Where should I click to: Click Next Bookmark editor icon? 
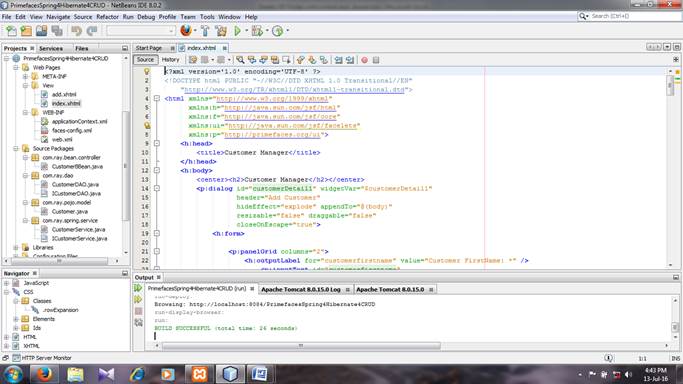tap(312, 60)
